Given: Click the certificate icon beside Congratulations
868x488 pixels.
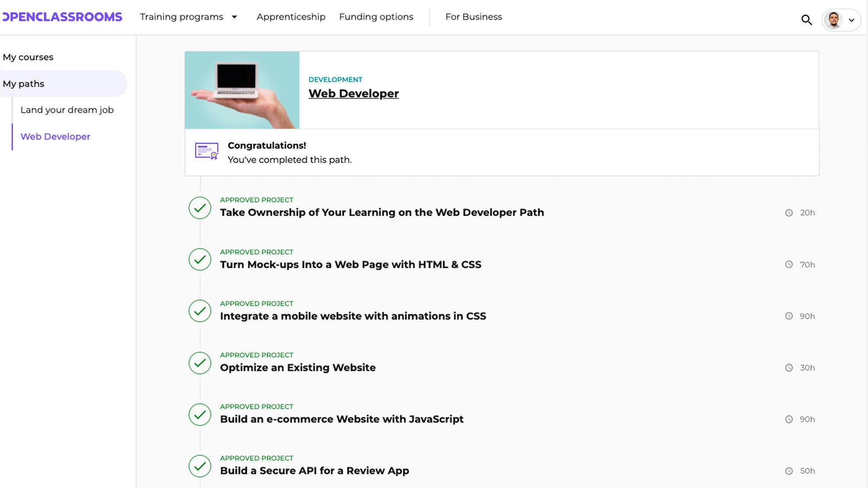Looking at the screenshot, I should (206, 151).
